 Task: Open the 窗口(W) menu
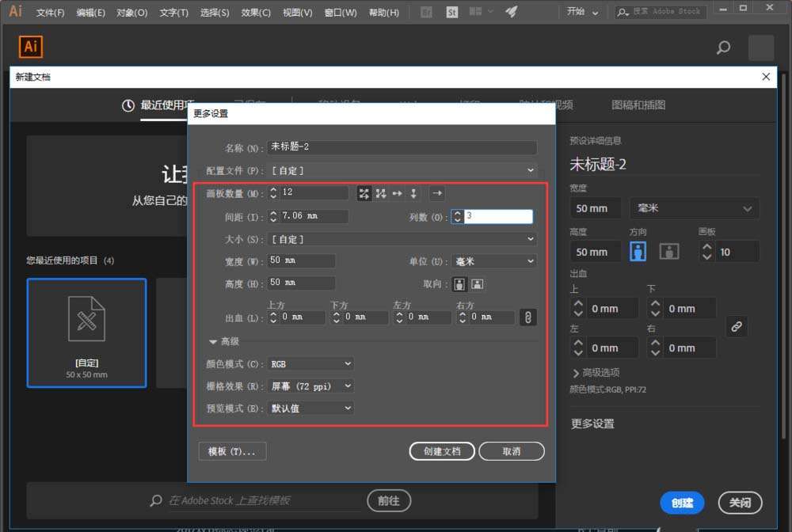pos(341,13)
